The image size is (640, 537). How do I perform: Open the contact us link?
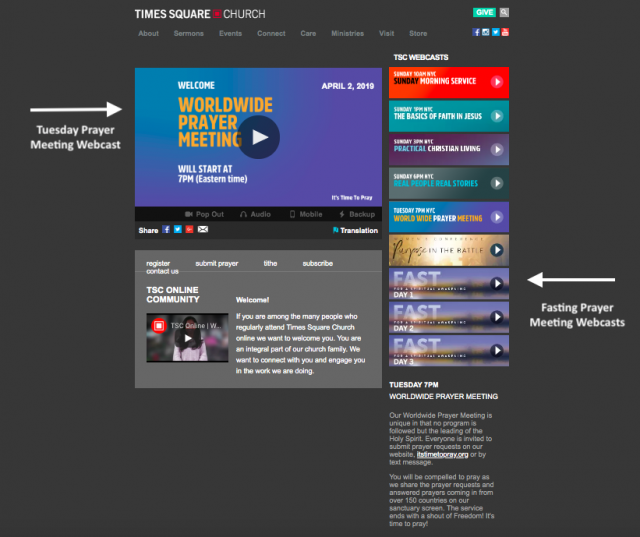pos(162,271)
